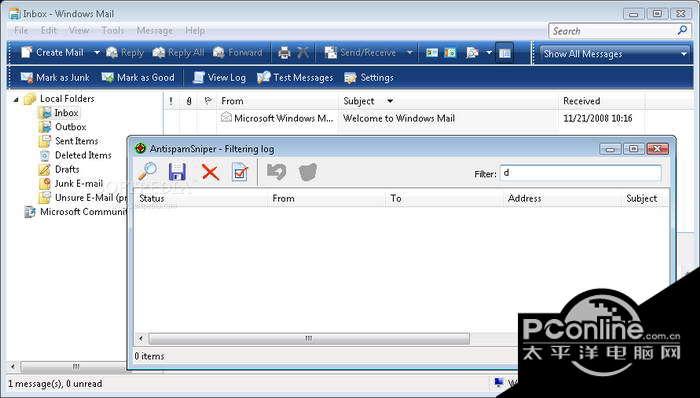This screenshot has height=398, width=700.
Task: Click the Reply All toolbar button
Action: tap(178, 53)
